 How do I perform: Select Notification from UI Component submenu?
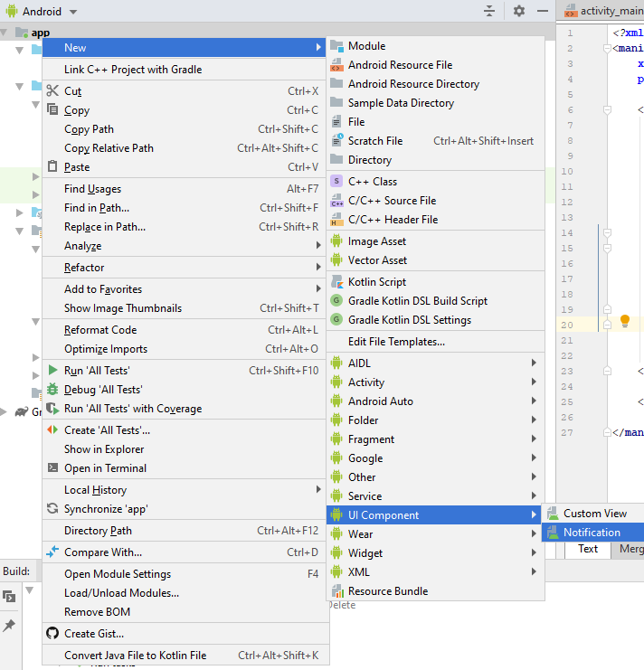click(592, 533)
